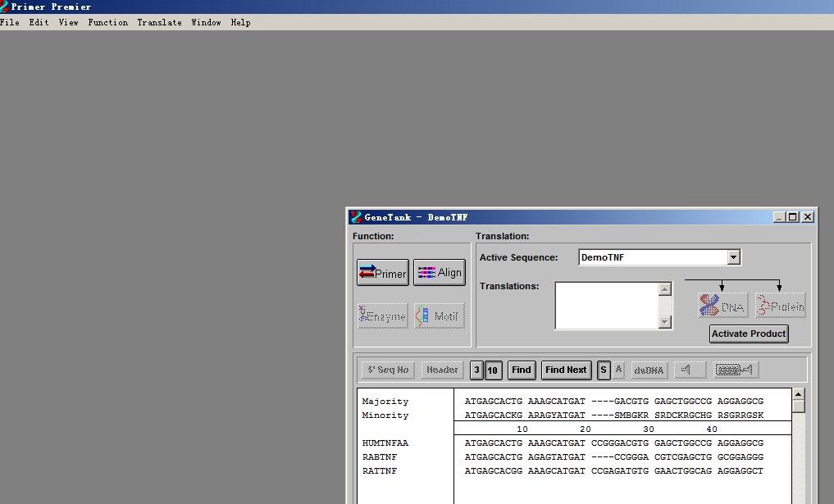Screen dimensions: 834x504
Task: Toggle the 3-base grouping button
Action: [x=476, y=370]
